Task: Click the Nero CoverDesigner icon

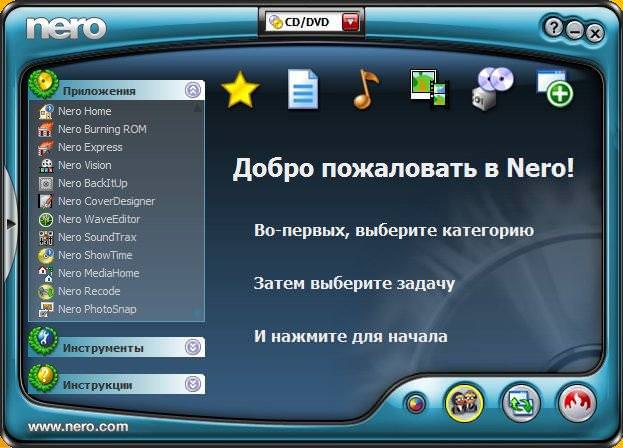Action: click(46, 201)
